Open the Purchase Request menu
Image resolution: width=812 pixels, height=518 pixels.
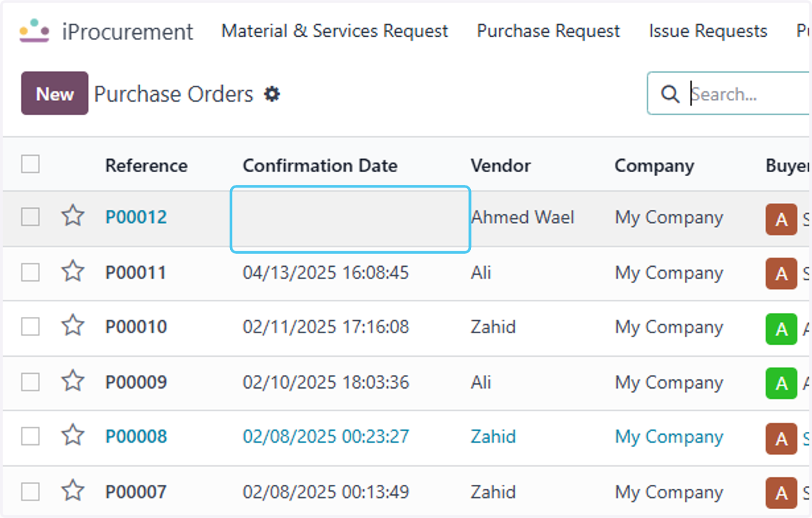pos(548,31)
